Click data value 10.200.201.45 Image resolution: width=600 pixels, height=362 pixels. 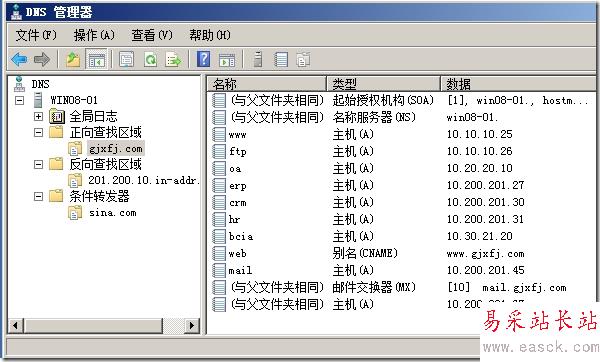[x=485, y=271]
